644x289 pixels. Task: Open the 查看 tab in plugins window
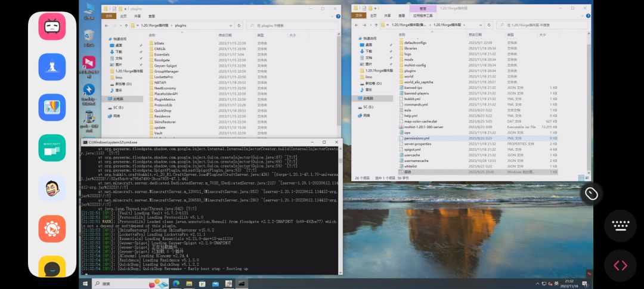(x=151, y=16)
